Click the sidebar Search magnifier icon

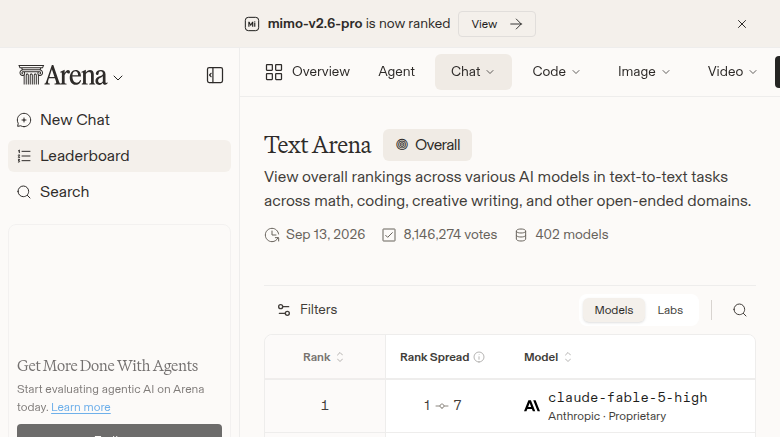pyautogui.click(x=24, y=192)
